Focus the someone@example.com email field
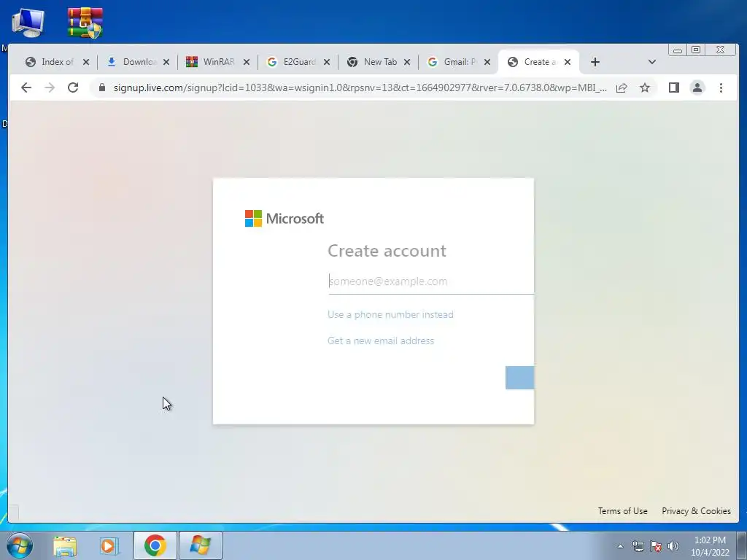 click(430, 281)
